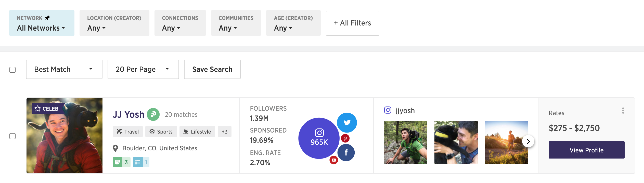This screenshot has width=644, height=183.
Task: Click the Twitter network bubble
Action: (347, 123)
